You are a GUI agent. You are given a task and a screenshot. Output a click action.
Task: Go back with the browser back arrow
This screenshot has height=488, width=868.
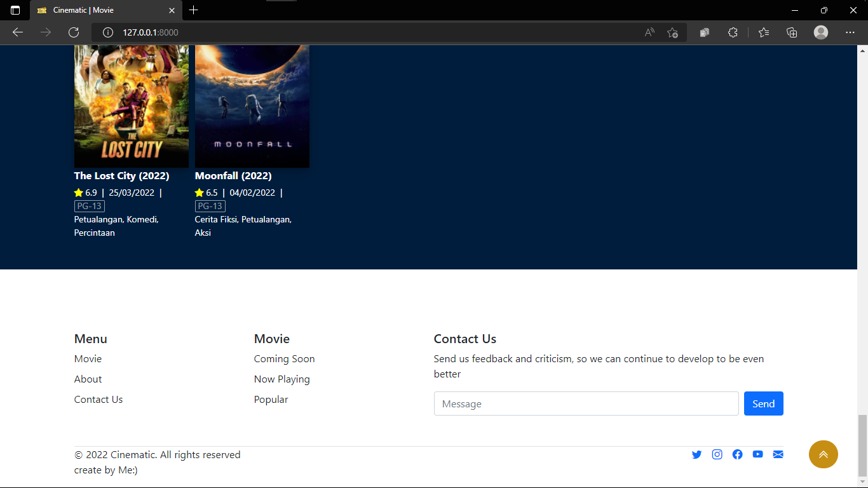click(x=18, y=32)
